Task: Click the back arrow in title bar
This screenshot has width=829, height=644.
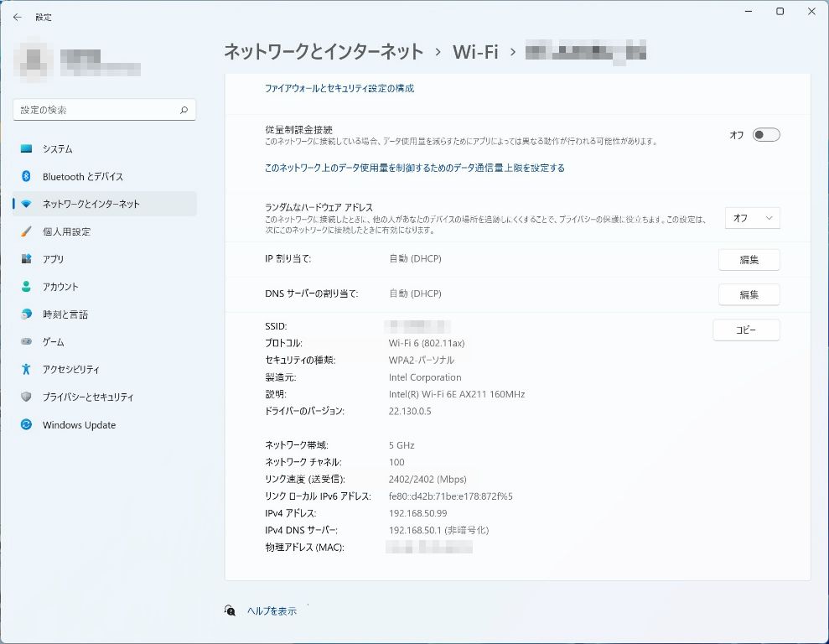Action: [17, 17]
